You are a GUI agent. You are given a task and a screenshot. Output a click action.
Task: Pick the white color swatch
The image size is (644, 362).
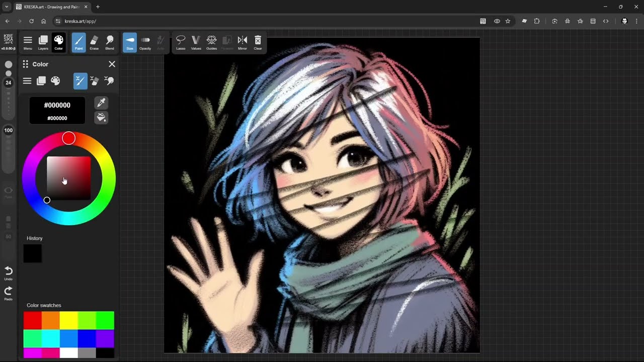69,353
